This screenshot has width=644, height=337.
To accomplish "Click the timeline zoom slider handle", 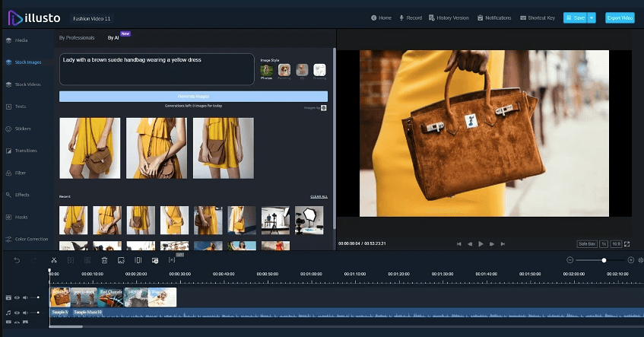I will [604, 260].
